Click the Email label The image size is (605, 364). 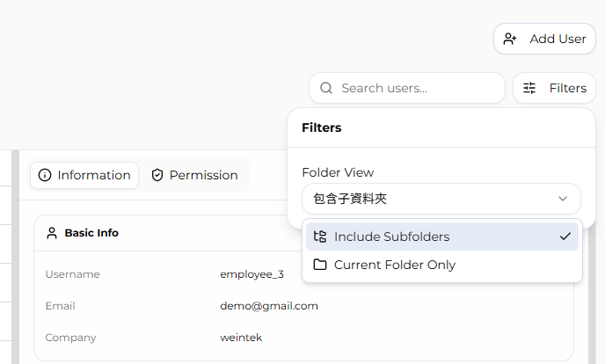(60, 306)
